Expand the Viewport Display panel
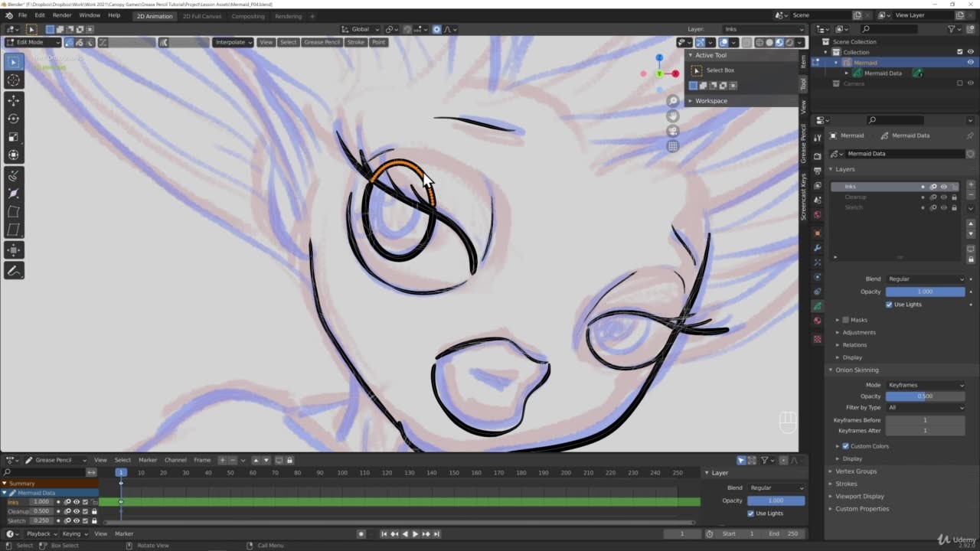The width and height of the screenshot is (980, 551). coord(859,496)
